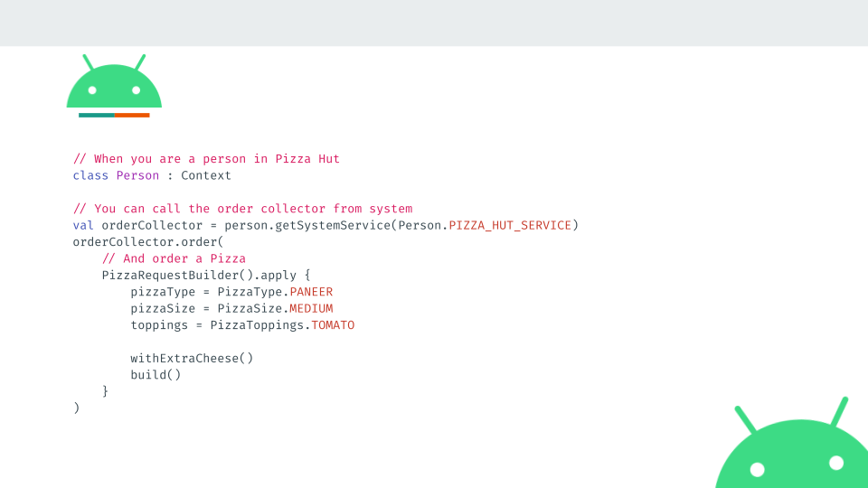Click the 'val' keyword
Viewport: 868px width, 488px height.
(83, 225)
